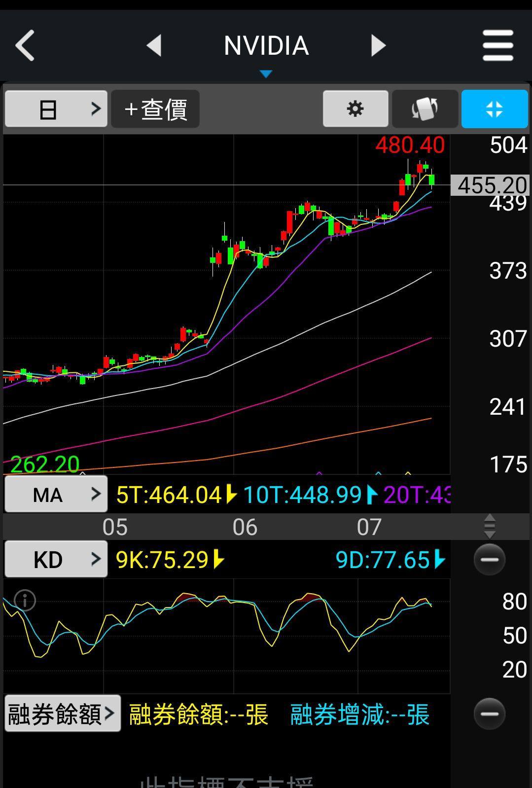Open the KD indicator selector
Image resolution: width=532 pixels, height=788 pixels.
pyautogui.click(x=56, y=559)
